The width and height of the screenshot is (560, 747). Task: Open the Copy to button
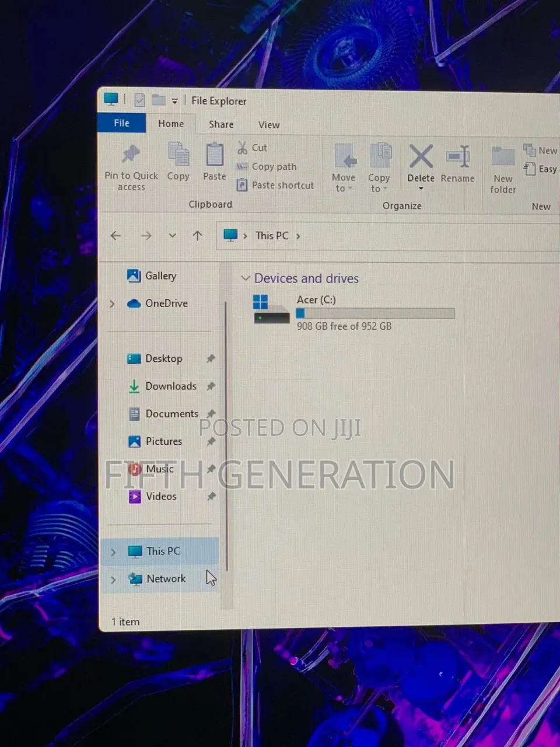click(x=379, y=167)
